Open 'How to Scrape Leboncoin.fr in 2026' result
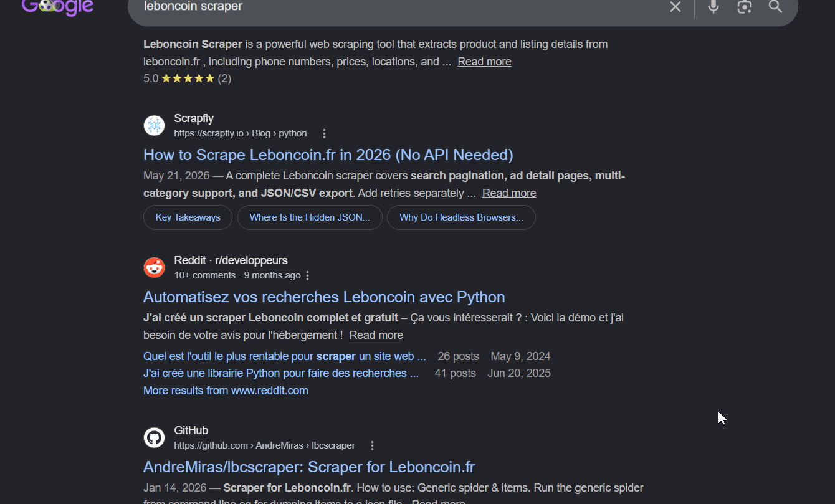835x504 pixels. pos(328,155)
